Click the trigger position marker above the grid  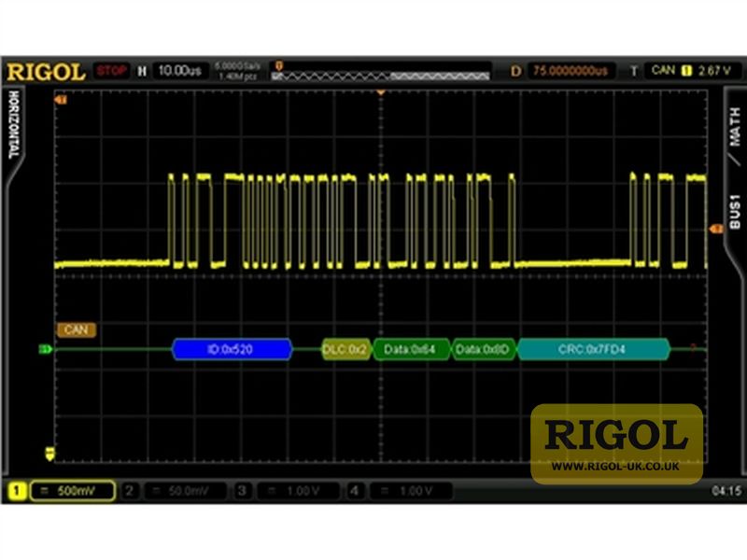pyautogui.click(x=379, y=91)
